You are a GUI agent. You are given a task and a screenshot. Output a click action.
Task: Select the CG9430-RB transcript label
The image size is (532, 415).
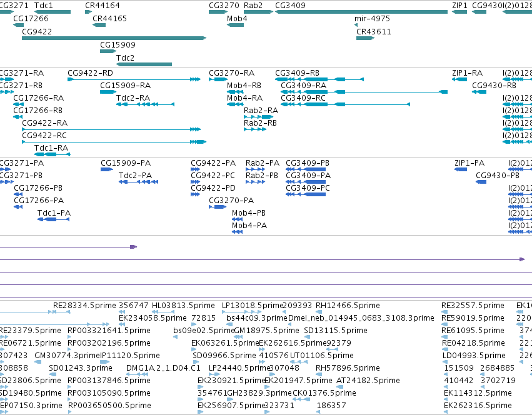pos(494,86)
